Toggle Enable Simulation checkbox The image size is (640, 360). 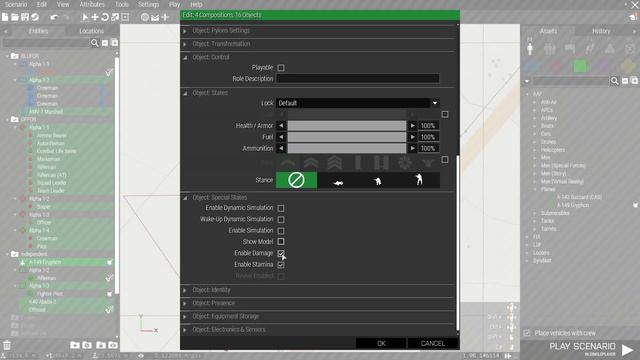(x=281, y=231)
